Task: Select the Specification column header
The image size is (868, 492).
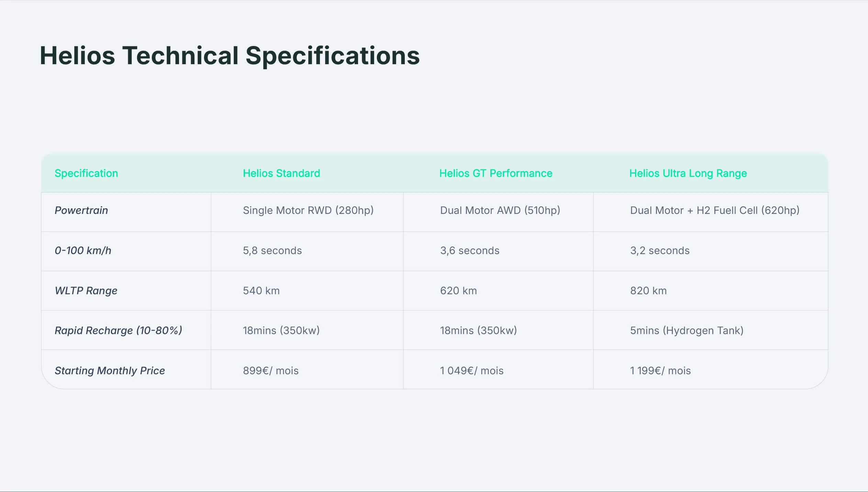Action: coord(86,173)
